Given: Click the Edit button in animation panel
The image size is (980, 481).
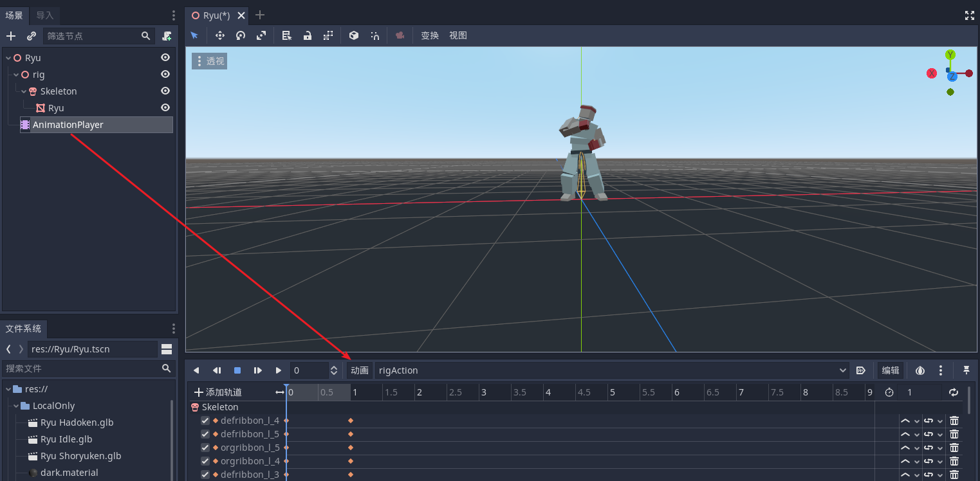Looking at the screenshot, I should 891,370.
